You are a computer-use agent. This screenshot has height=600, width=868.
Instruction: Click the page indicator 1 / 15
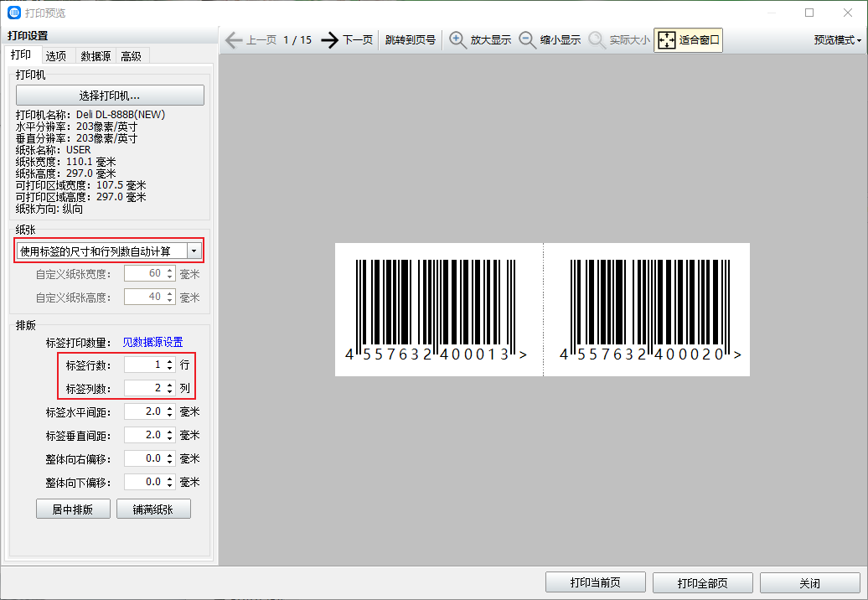pos(297,40)
